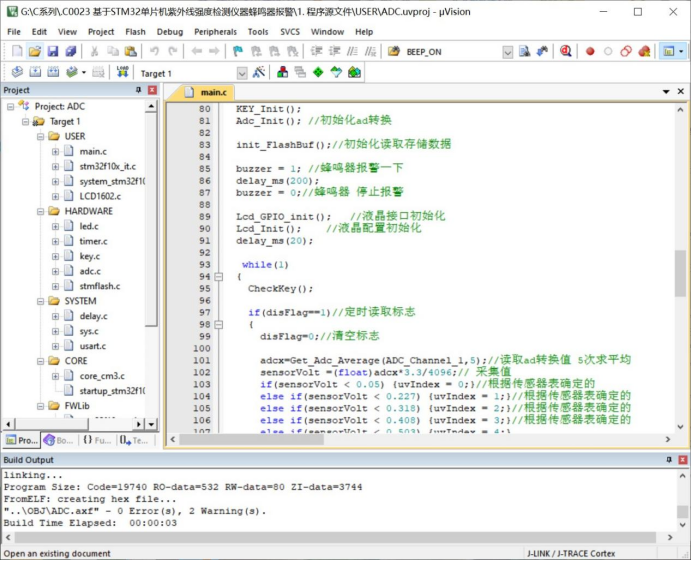
Task: Save the current file icon
Action: (53, 51)
